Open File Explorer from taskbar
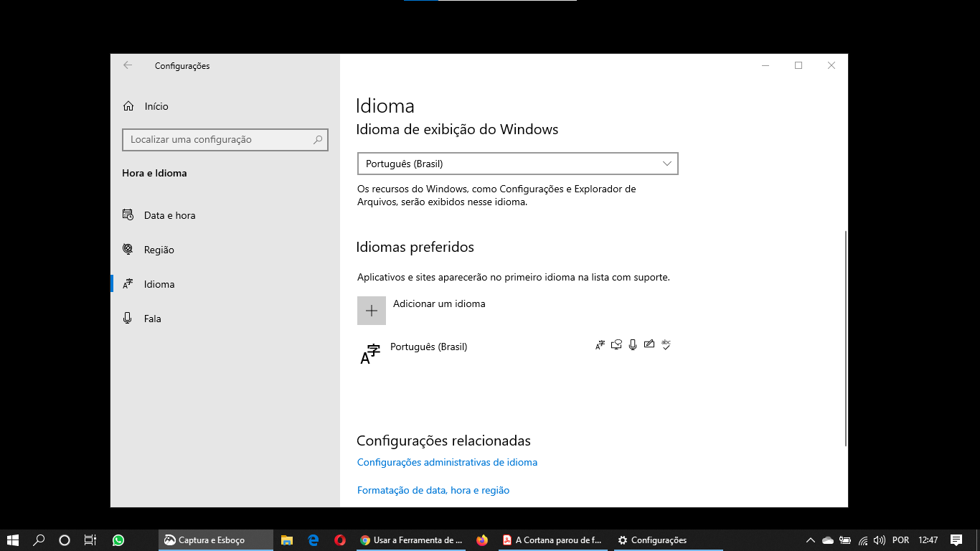This screenshot has height=551, width=980. [x=287, y=540]
